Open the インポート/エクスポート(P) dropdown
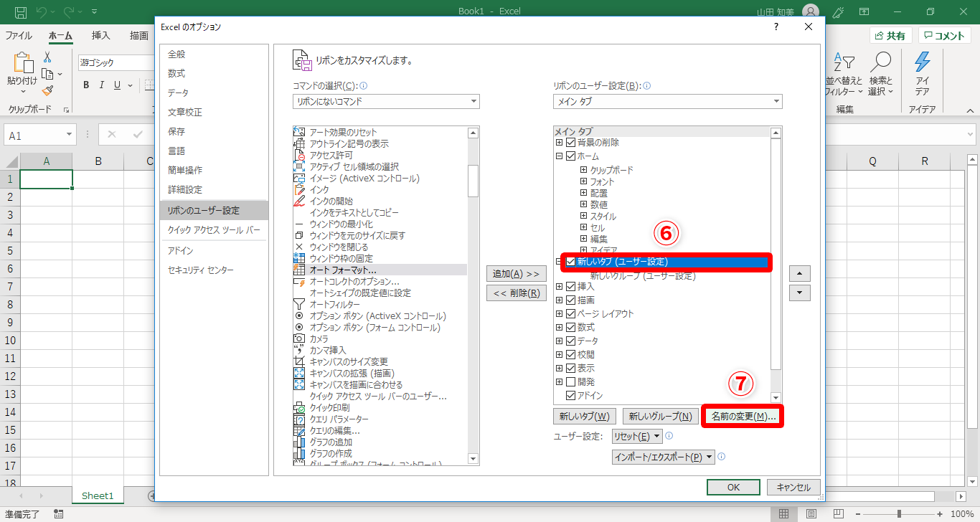Viewport: 980px width, 522px height. coord(664,457)
